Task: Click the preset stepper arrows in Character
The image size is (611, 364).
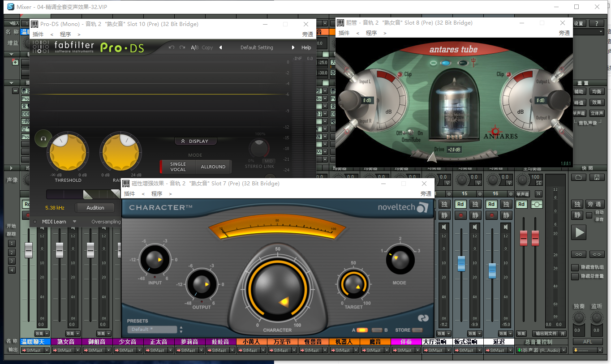Action: point(181,330)
